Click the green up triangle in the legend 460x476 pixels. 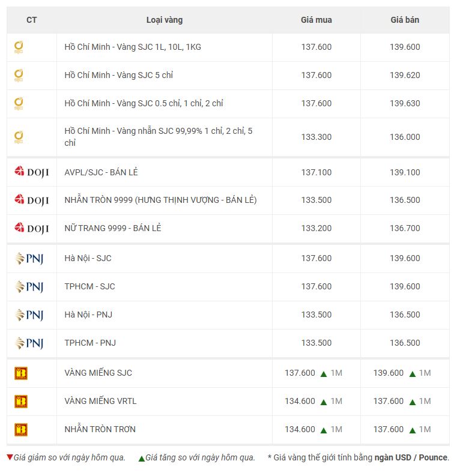click(142, 458)
